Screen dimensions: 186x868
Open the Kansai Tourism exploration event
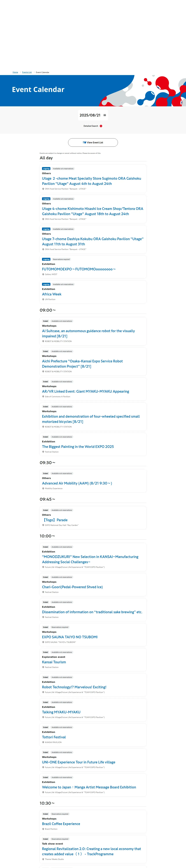(54, 662)
